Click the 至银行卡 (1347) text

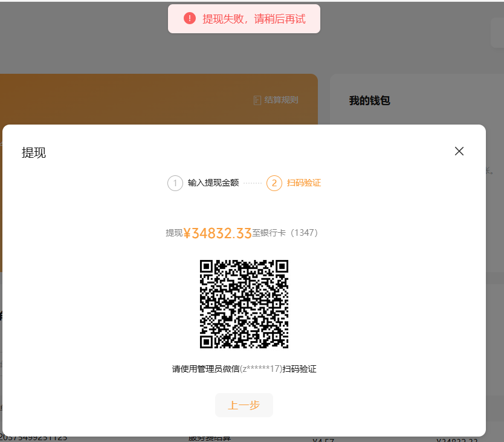285,233
